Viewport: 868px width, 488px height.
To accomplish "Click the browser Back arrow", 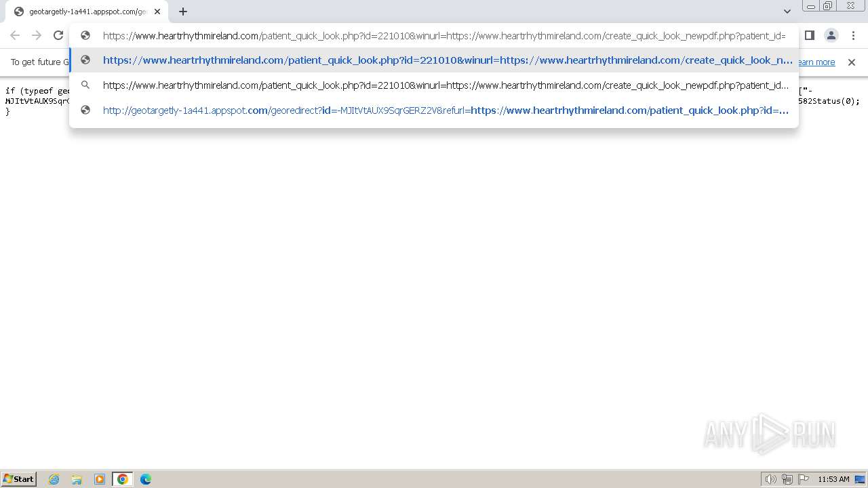I will pos(15,35).
